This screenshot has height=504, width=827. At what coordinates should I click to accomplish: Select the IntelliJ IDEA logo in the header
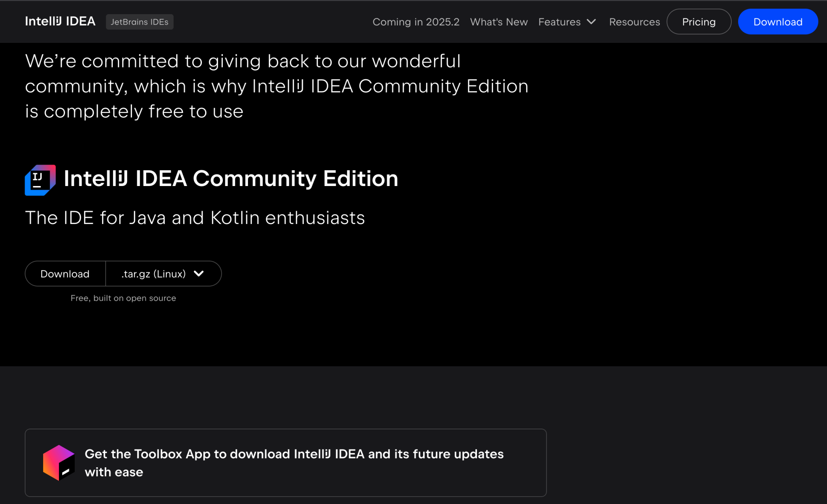point(60,21)
